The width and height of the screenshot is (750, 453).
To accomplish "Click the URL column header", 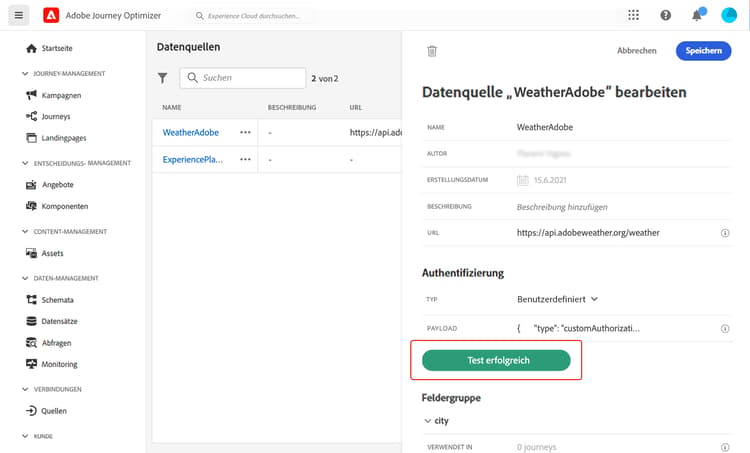I will 355,108.
